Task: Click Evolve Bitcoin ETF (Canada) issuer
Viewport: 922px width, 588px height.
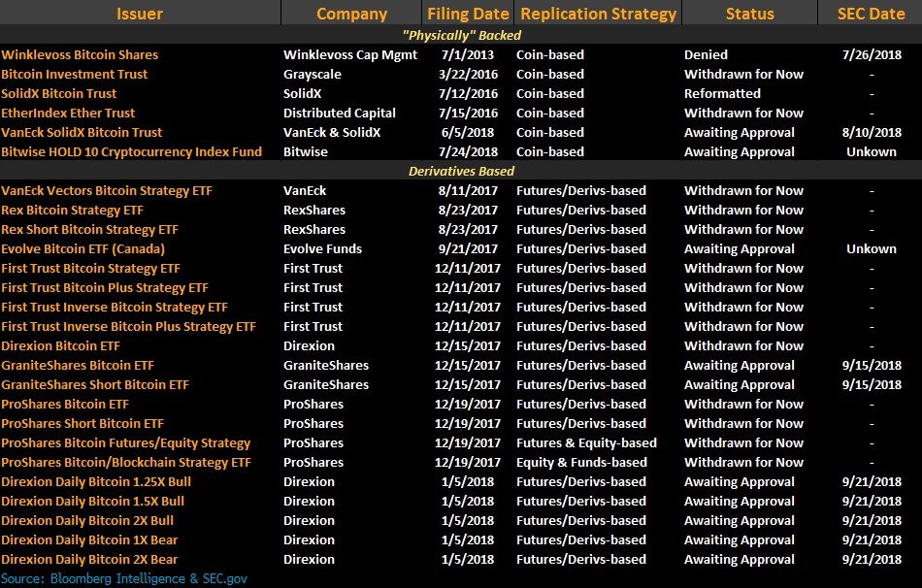Action: [84, 248]
